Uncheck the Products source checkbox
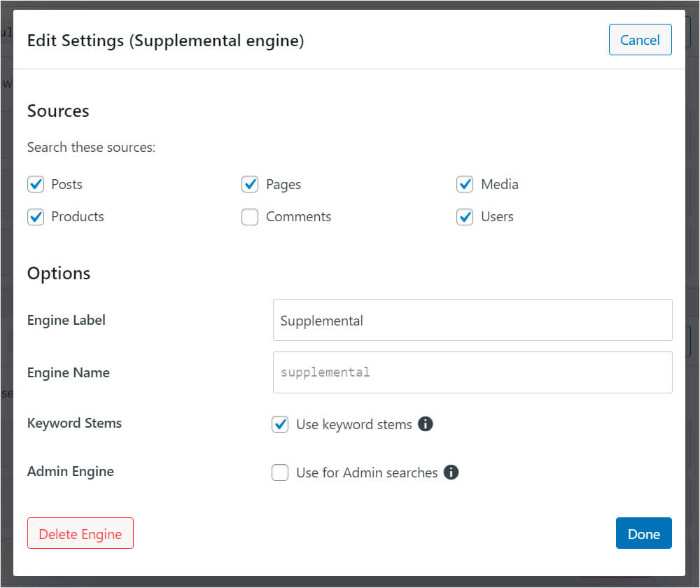700x588 pixels. (x=36, y=217)
